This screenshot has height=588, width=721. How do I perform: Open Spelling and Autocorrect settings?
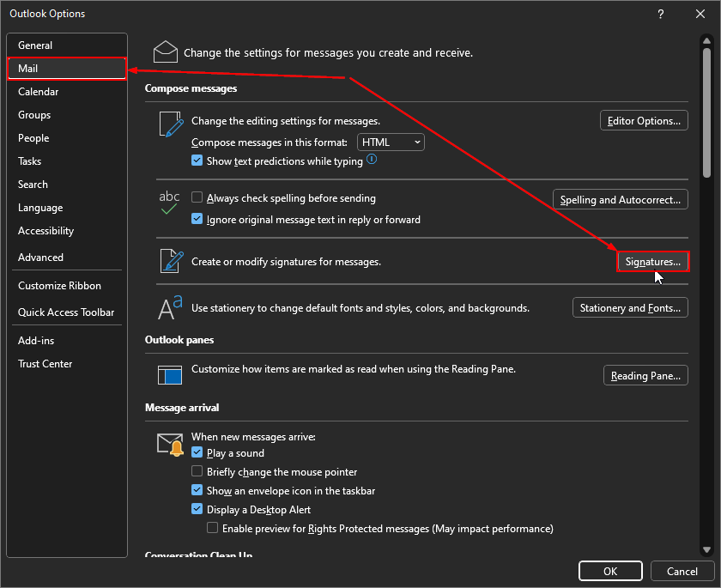(621, 199)
